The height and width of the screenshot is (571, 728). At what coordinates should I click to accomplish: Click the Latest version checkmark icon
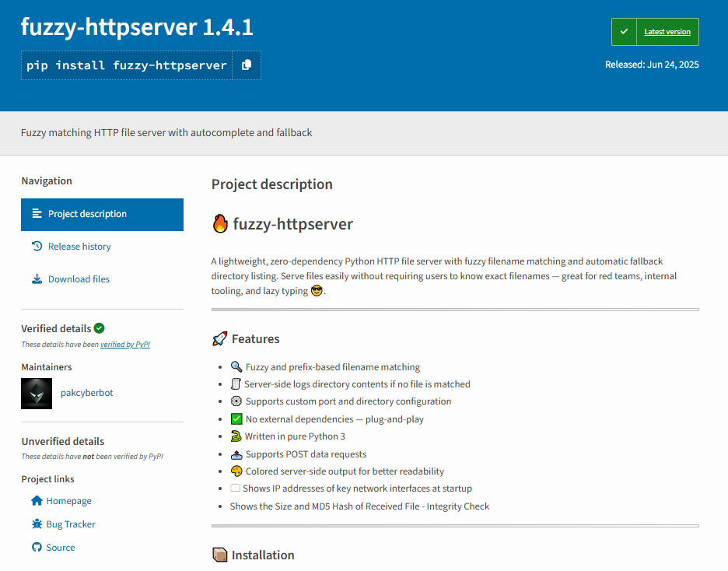pos(624,32)
